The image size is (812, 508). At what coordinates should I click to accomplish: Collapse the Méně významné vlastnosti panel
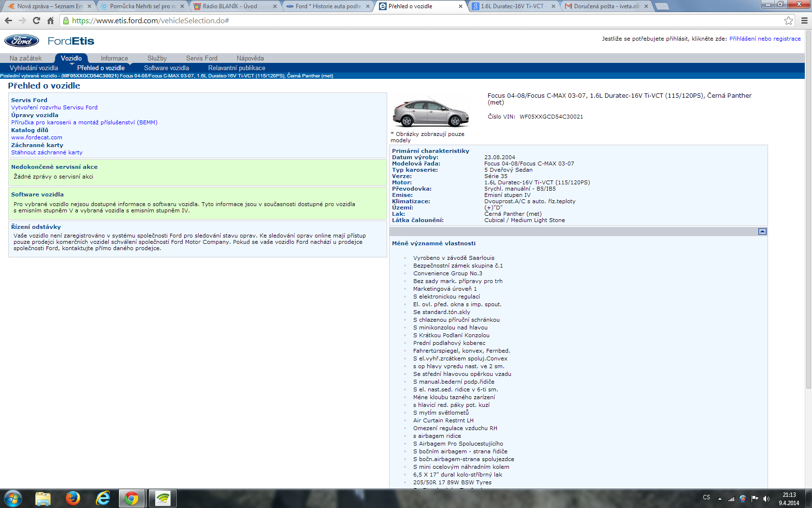[762, 232]
